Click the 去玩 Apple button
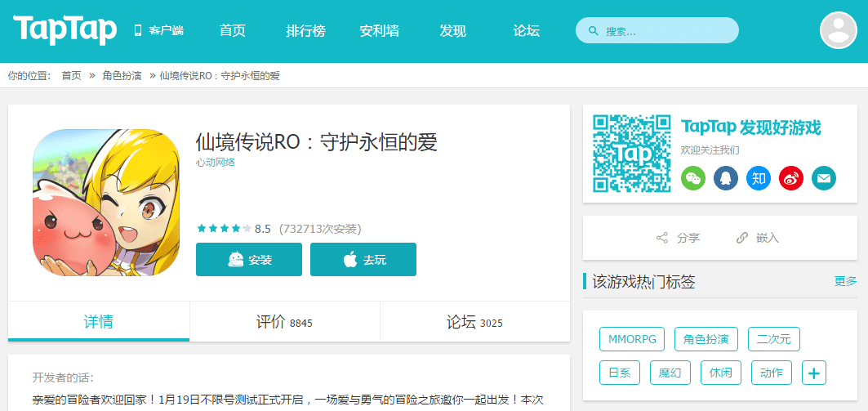This screenshot has height=411, width=868. (363, 259)
